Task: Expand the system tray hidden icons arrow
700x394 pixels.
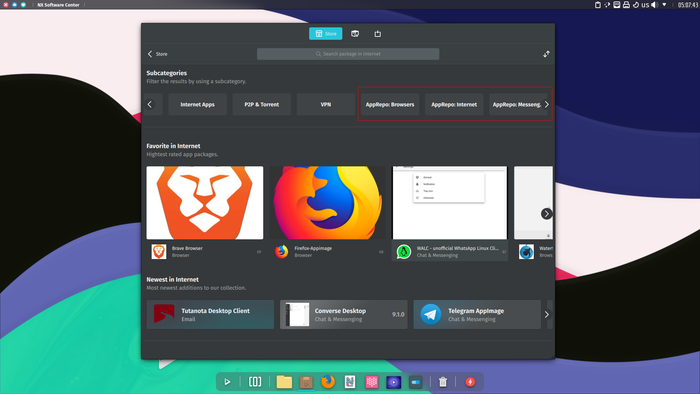Action: 664,4
